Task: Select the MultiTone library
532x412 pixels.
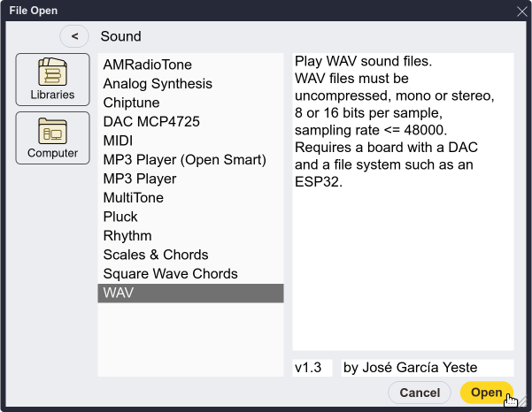Action: click(133, 198)
